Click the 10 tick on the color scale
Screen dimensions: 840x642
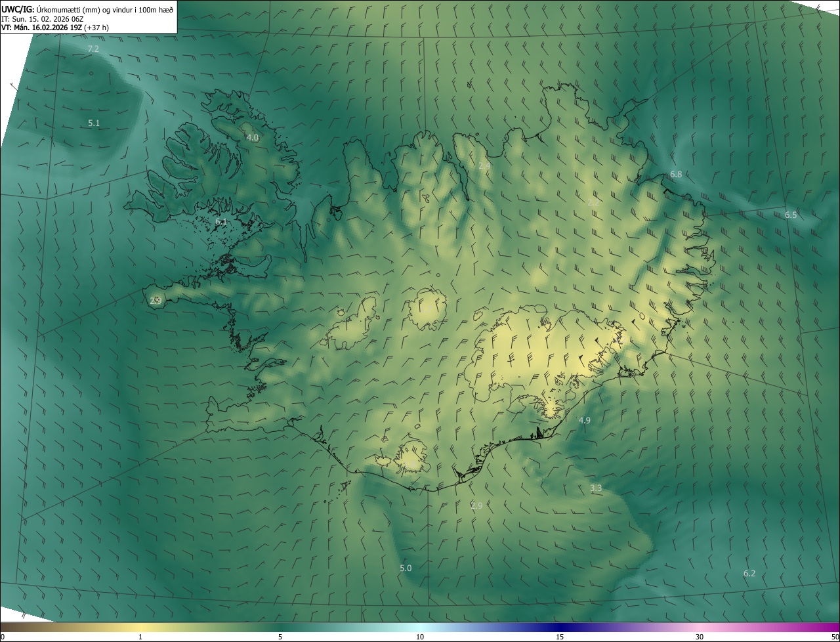(420, 637)
